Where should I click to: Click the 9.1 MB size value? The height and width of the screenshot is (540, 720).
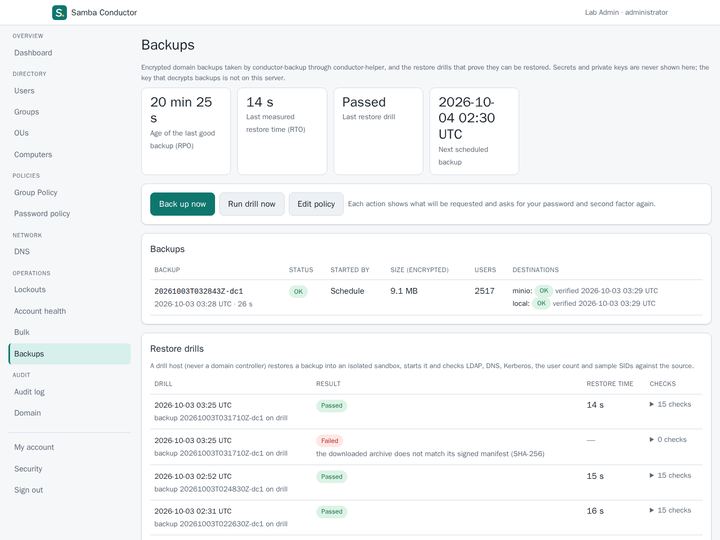404,291
